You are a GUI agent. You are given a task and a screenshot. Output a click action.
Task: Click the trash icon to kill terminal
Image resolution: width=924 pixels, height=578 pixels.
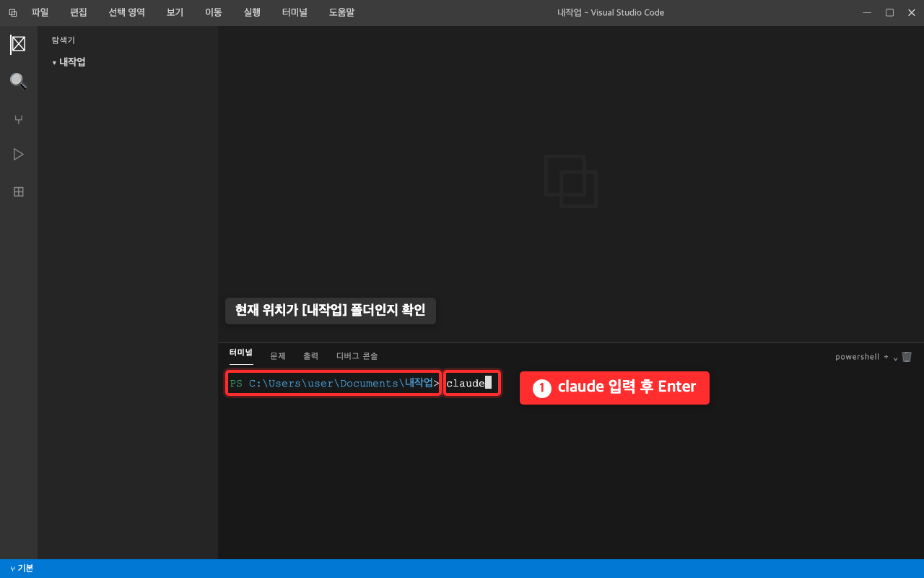point(907,356)
